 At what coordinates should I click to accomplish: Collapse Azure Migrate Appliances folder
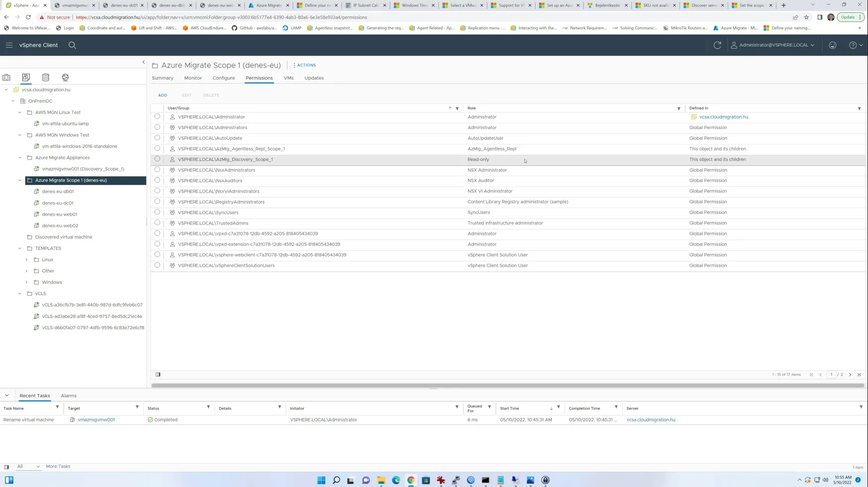click(20, 158)
